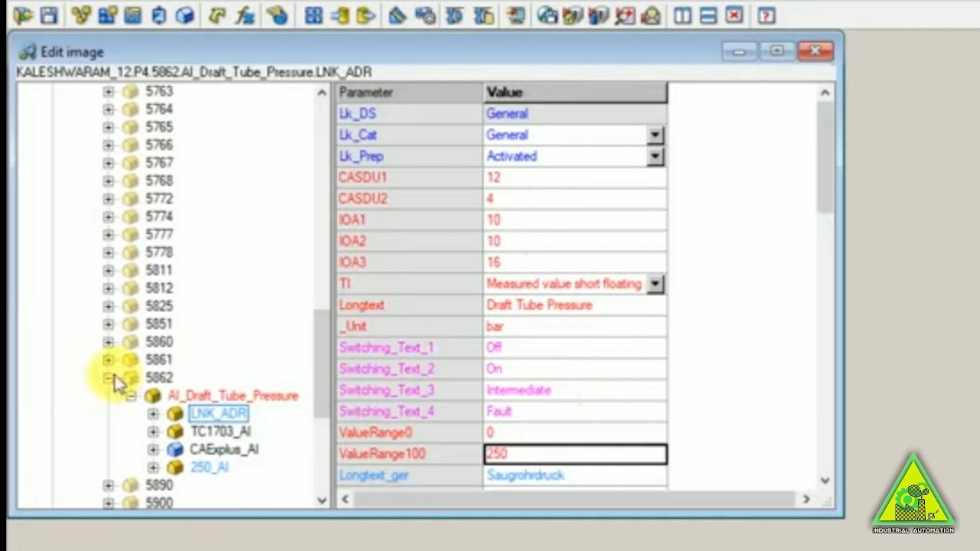Click the four-squares grid toolbar icon
This screenshot has height=551, width=980.
tap(313, 15)
